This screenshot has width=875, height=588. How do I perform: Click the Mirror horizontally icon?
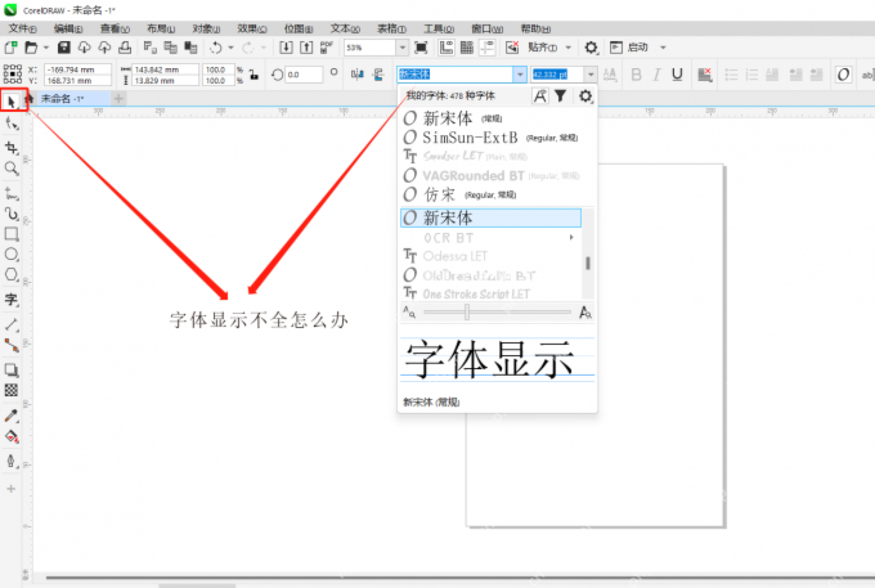pyautogui.click(x=357, y=75)
